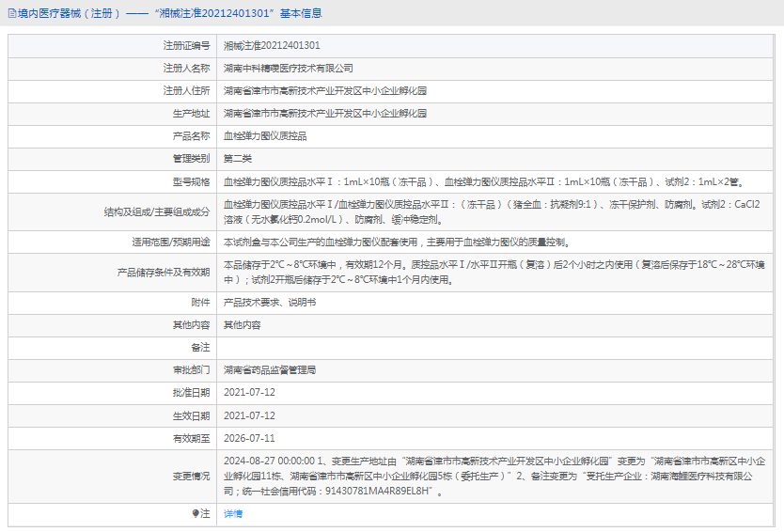The width and height of the screenshot is (784, 532).
Task: Click the 生效日期 label
Action: (x=192, y=416)
